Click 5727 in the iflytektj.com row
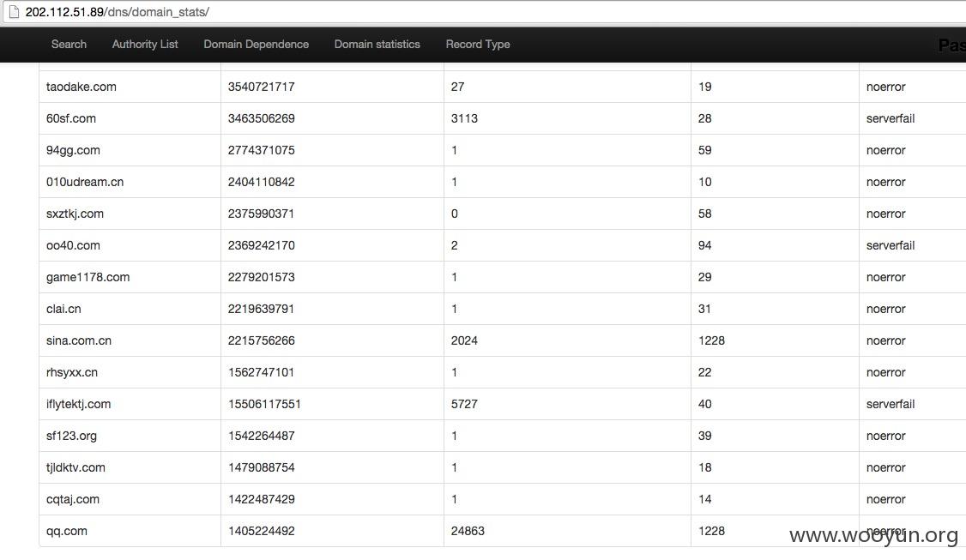The image size is (966, 560). click(464, 404)
